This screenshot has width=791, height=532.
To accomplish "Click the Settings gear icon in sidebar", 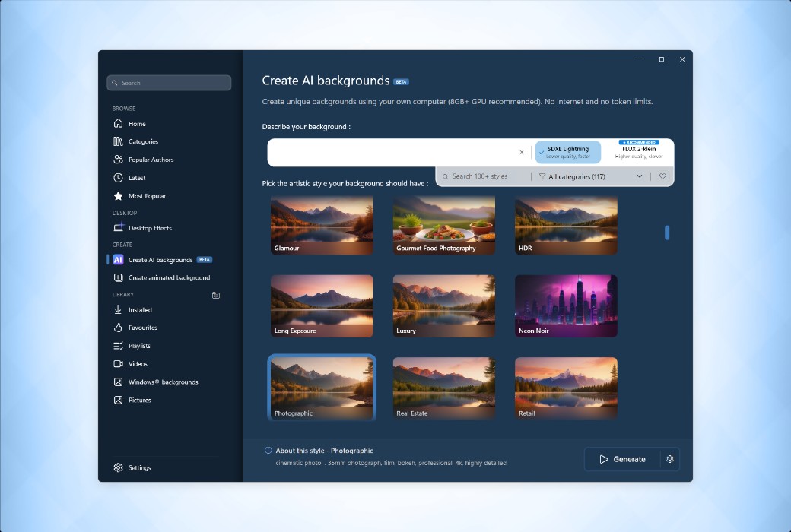I will (x=118, y=468).
